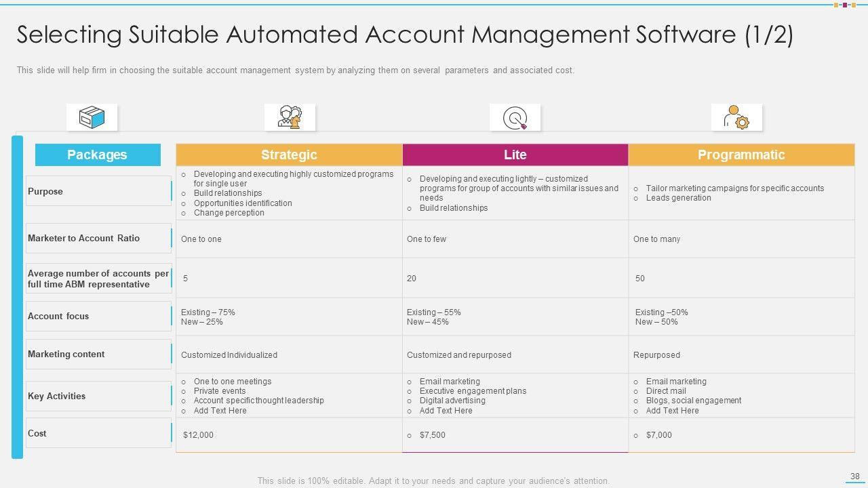
Task: Select the $7,500 cost value
Action: [433, 435]
